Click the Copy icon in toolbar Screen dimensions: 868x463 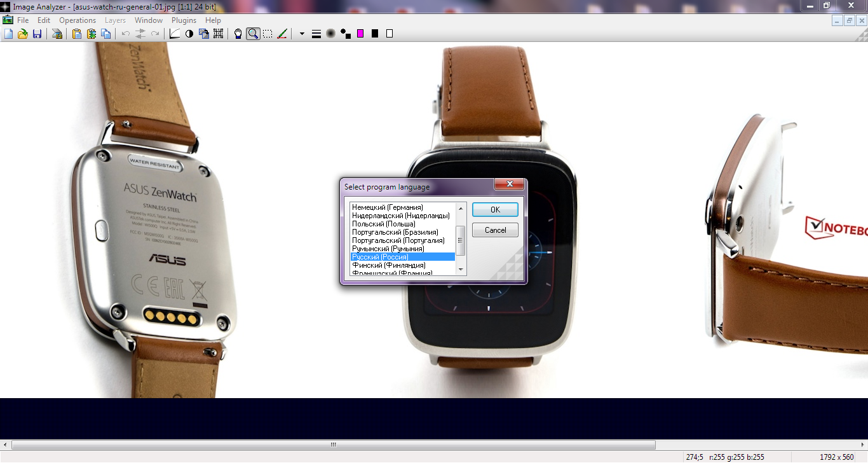106,34
